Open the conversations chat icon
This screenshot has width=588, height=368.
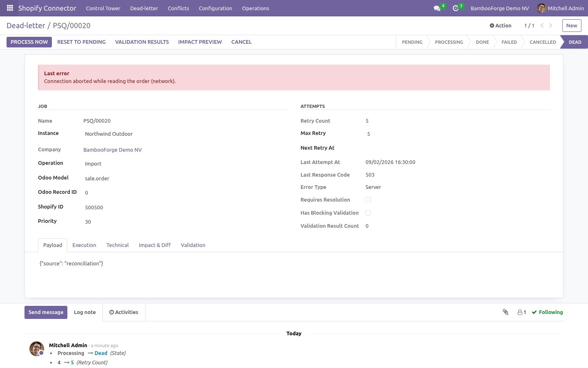[437, 8]
